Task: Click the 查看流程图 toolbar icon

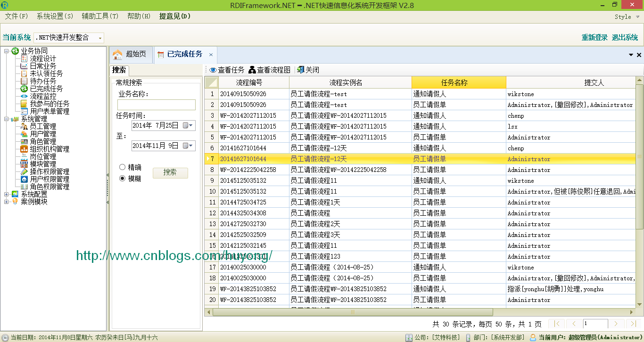Action: pyautogui.click(x=252, y=70)
